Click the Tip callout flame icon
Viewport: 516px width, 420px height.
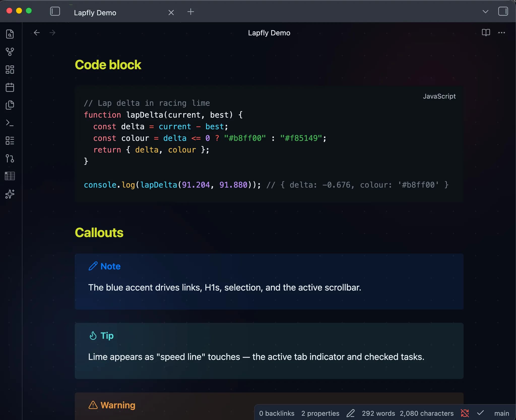coord(93,336)
